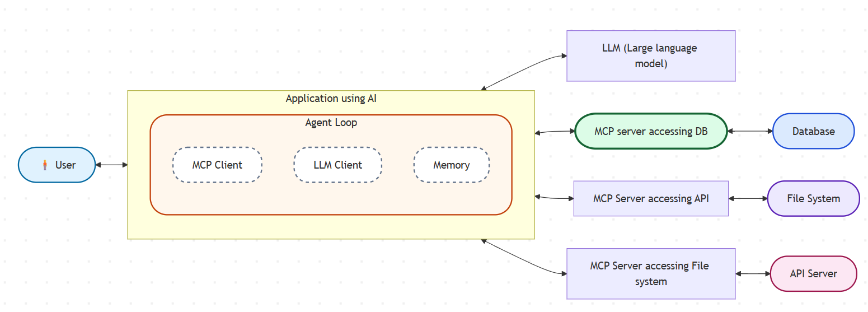Click MCP Server accessing File system box
868x312 pixels.
(x=650, y=273)
